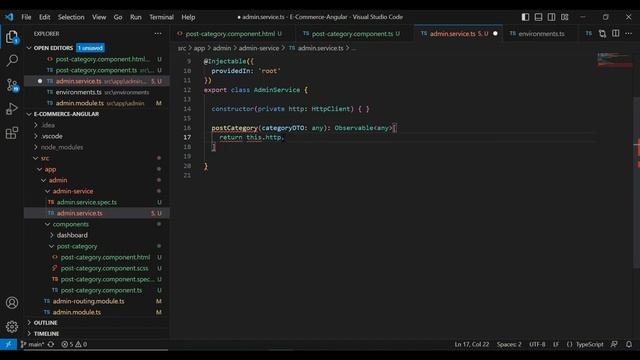
Task: Open the Selection menu
Action: 71,17
